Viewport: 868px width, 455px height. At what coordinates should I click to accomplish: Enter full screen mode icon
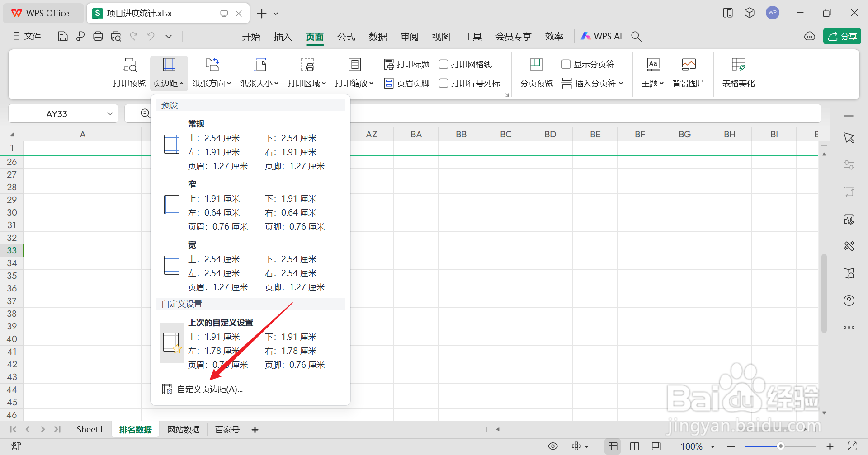(x=852, y=446)
